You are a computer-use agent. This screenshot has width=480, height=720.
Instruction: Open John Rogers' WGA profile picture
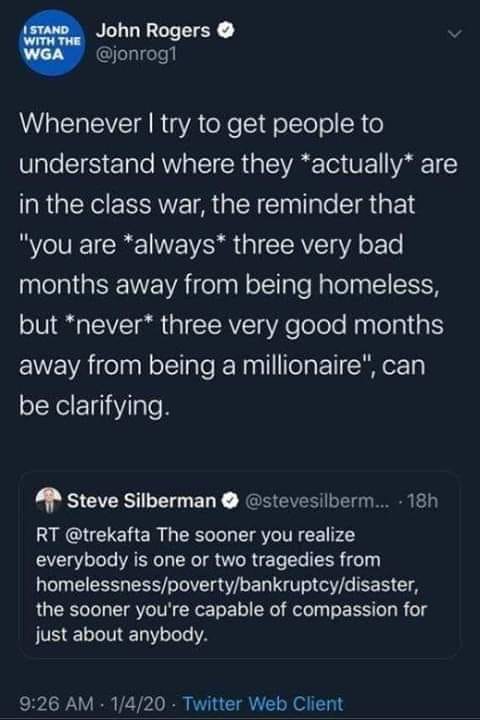51,43
